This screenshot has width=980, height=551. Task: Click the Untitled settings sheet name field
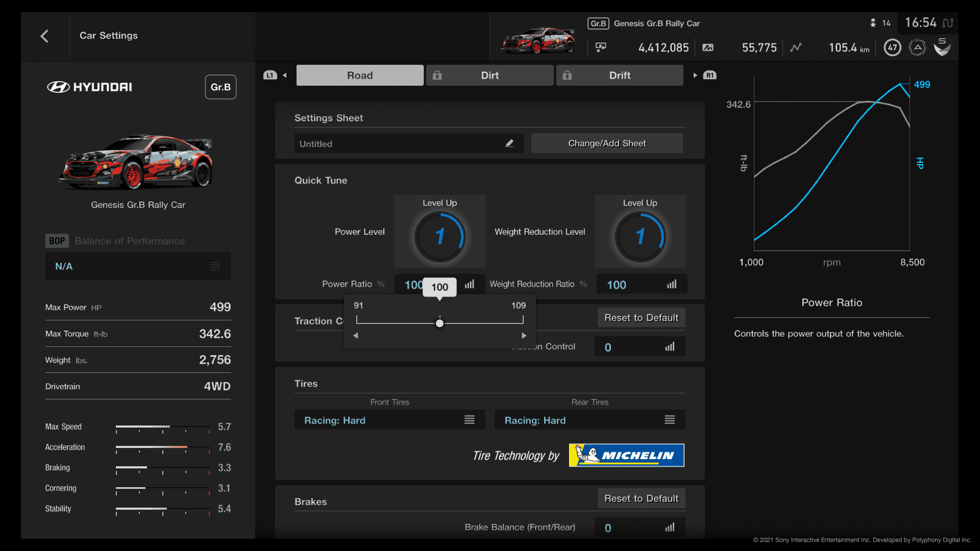(x=409, y=144)
